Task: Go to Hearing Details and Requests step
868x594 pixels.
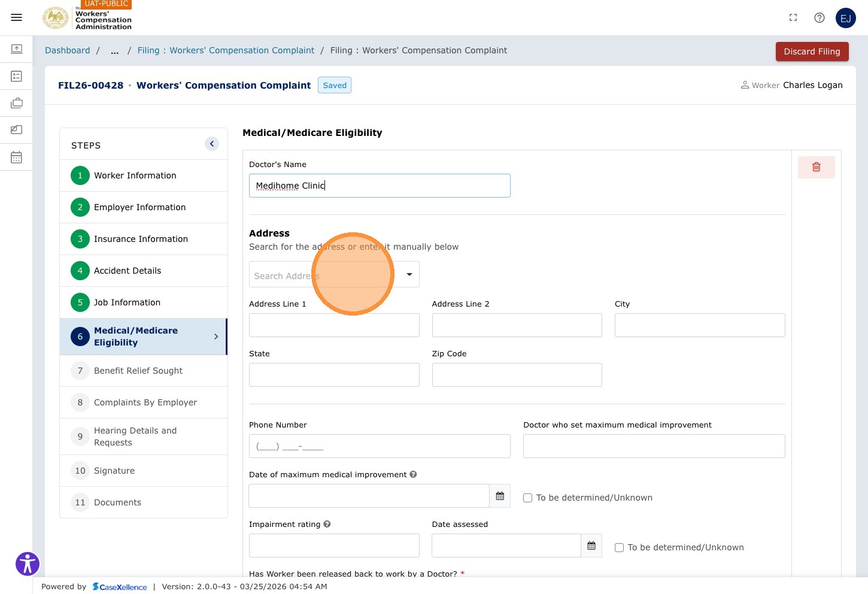Action: point(144,437)
